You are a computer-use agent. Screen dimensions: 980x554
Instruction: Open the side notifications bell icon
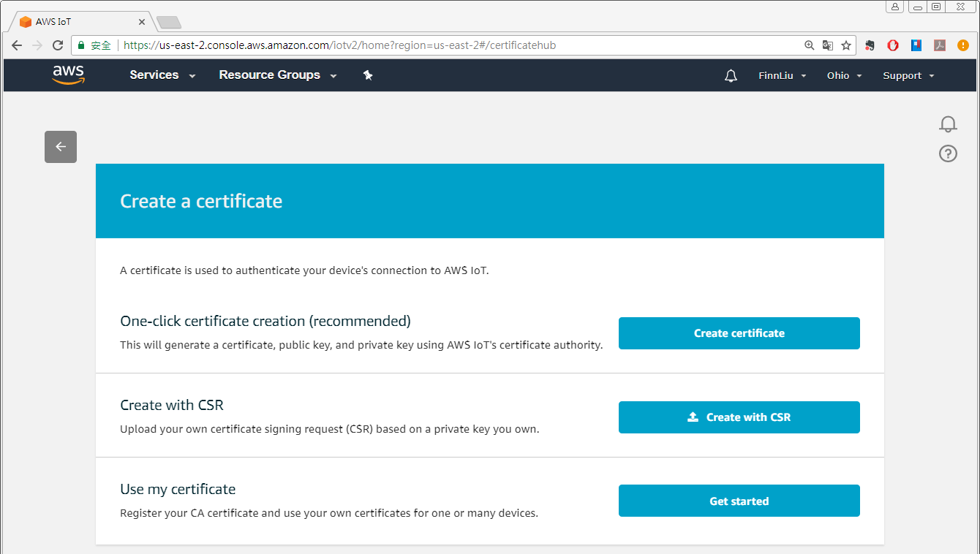(948, 124)
